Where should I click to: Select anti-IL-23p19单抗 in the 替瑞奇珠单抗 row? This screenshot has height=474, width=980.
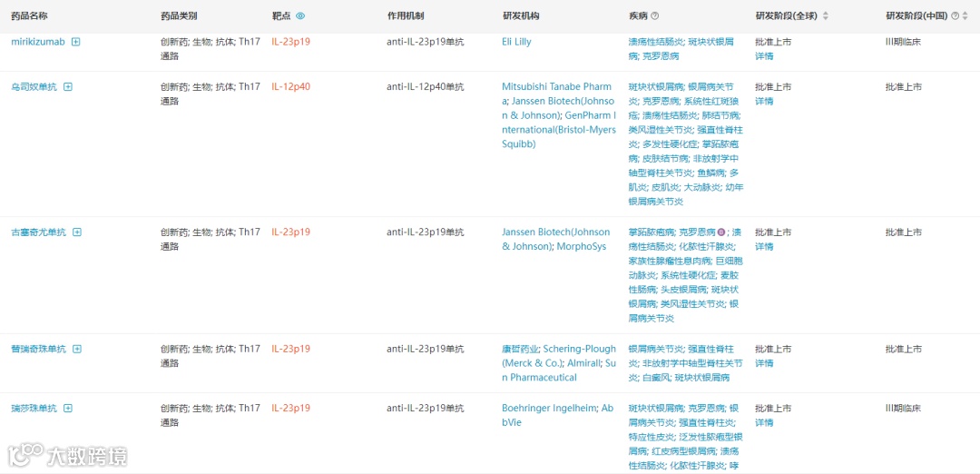(x=425, y=349)
